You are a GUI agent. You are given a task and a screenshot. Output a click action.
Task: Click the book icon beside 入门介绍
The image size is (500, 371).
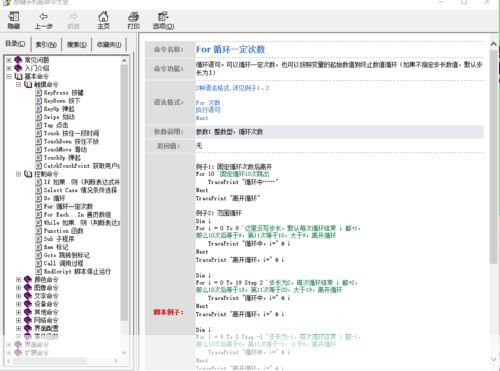click(x=18, y=68)
